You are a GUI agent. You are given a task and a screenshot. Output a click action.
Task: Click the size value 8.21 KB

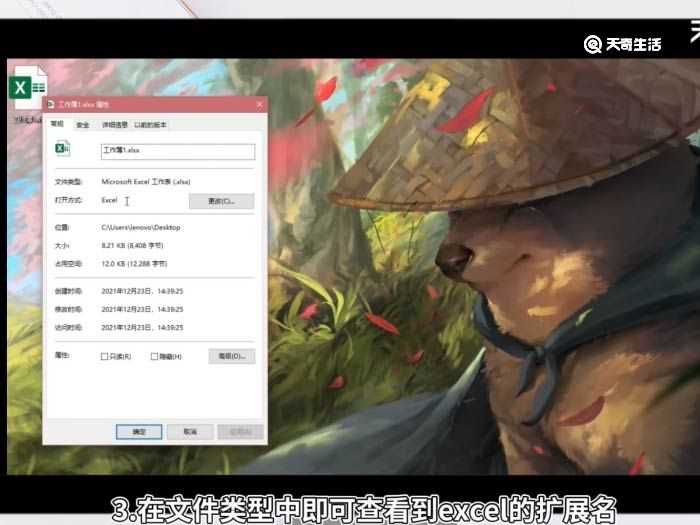click(x=133, y=246)
